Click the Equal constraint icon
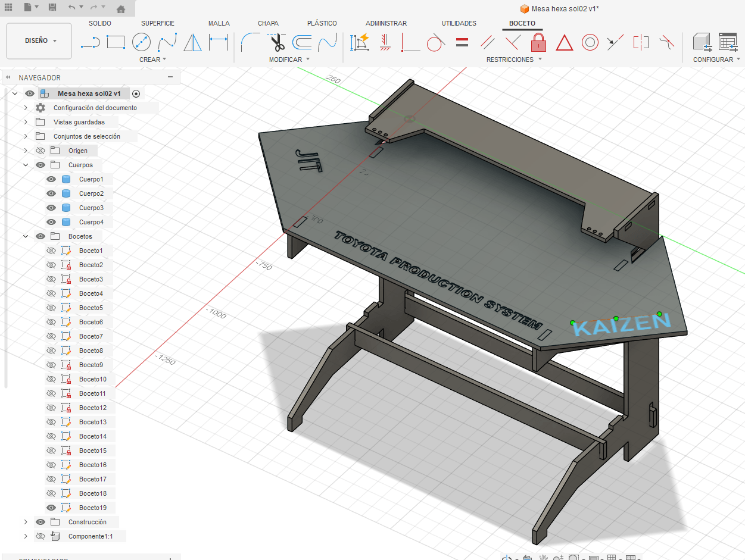The image size is (745, 560). pyautogui.click(x=462, y=42)
